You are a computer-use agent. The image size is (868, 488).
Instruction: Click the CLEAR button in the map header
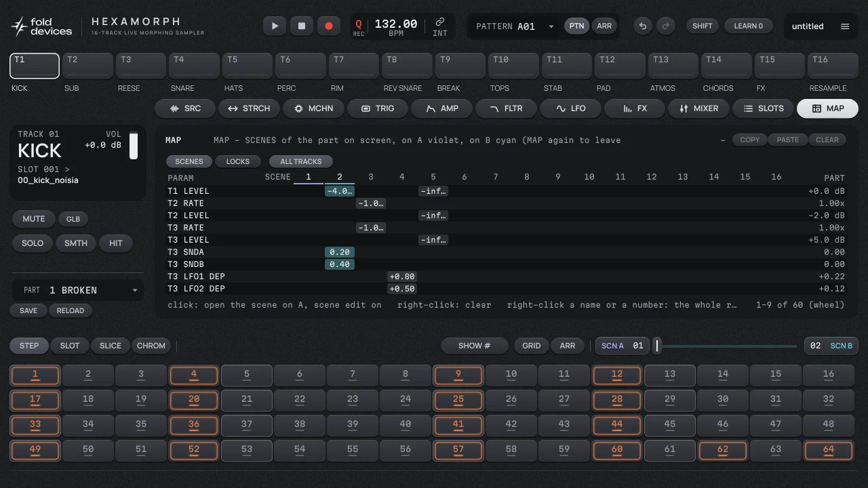click(827, 140)
